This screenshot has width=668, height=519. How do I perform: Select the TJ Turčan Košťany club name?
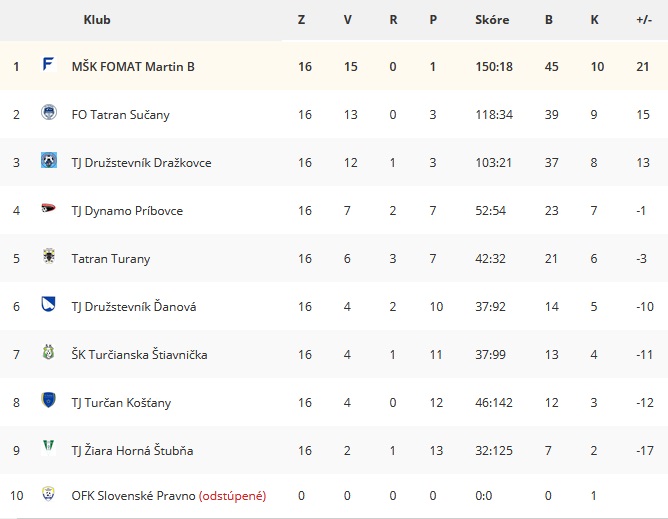(x=121, y=403)
